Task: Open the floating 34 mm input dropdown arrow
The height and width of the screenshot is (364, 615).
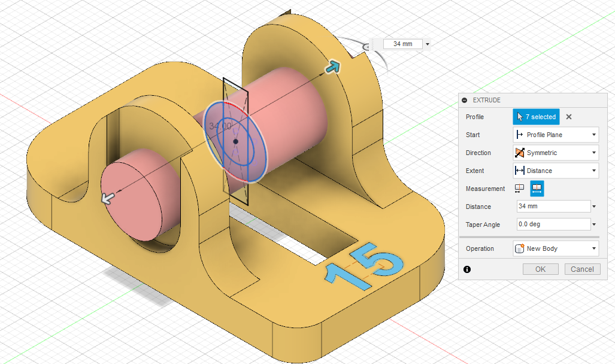Action: 428,44
